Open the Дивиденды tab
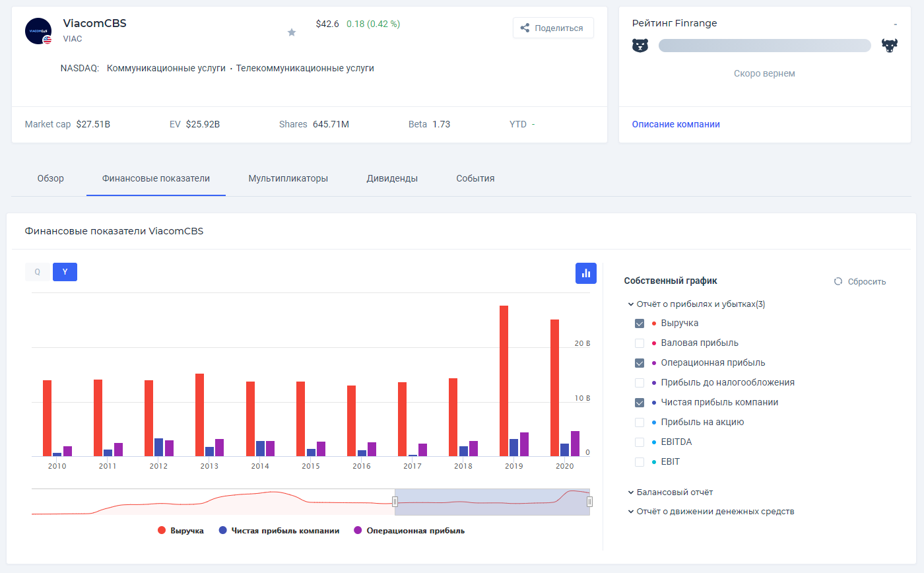 [x=392, y=178]
